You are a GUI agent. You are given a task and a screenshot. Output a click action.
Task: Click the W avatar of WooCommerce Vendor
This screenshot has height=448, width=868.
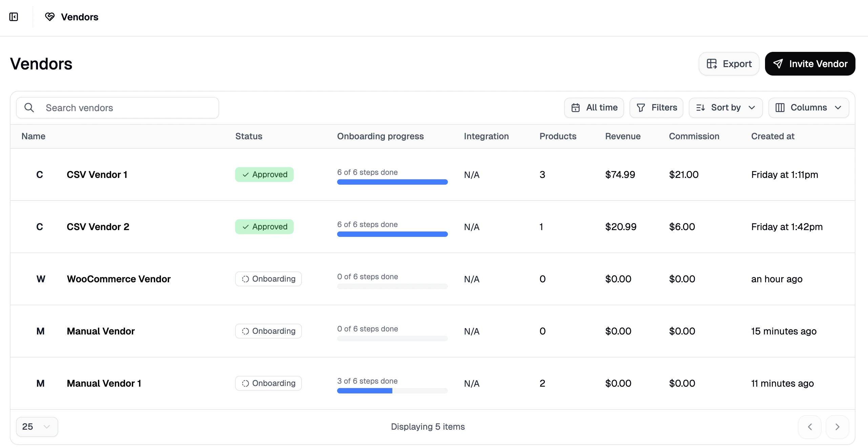[x=41, y=279]
